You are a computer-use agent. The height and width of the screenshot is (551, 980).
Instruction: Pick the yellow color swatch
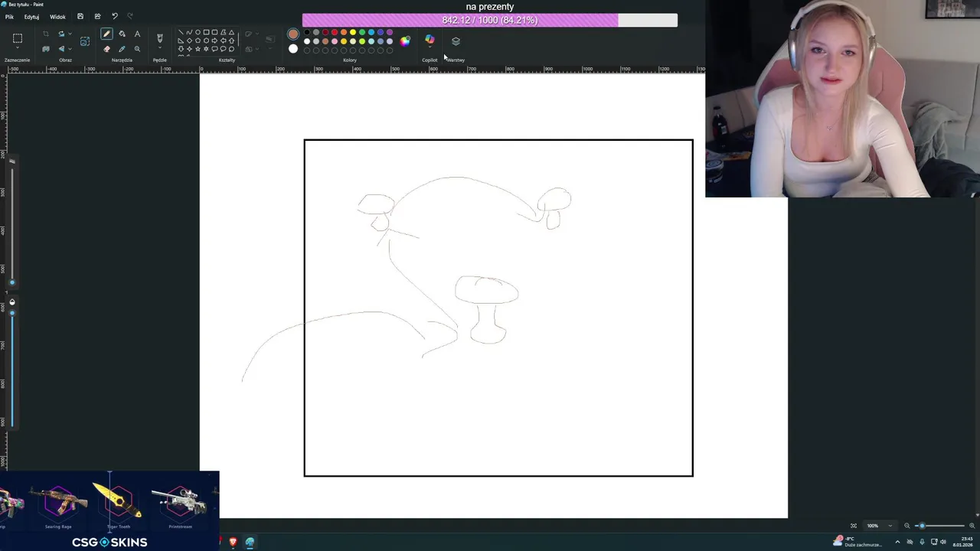[353, 32]
